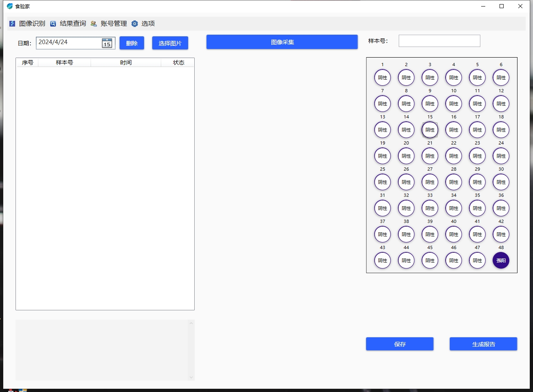Toggle sample well 22 result
The image size is (533, 392).
pos(454,156)
